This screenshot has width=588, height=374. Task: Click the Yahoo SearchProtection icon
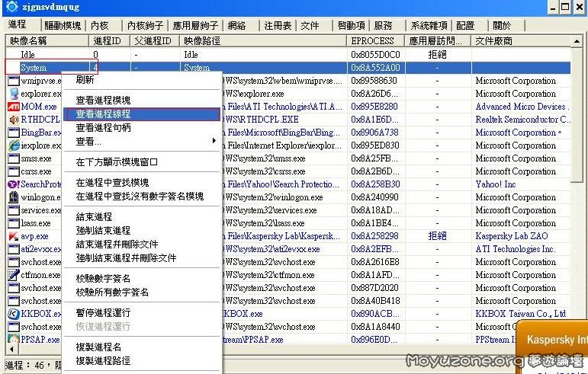[x=14, y=184]
